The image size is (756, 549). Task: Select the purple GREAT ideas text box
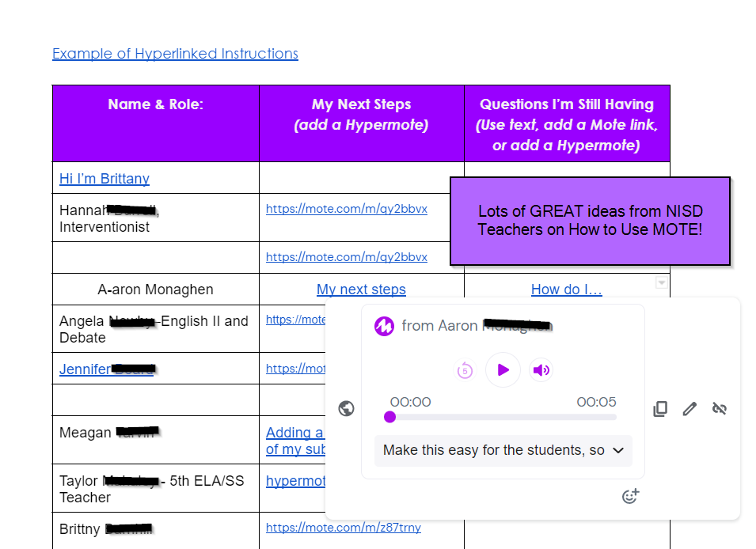tap(590, 221)
